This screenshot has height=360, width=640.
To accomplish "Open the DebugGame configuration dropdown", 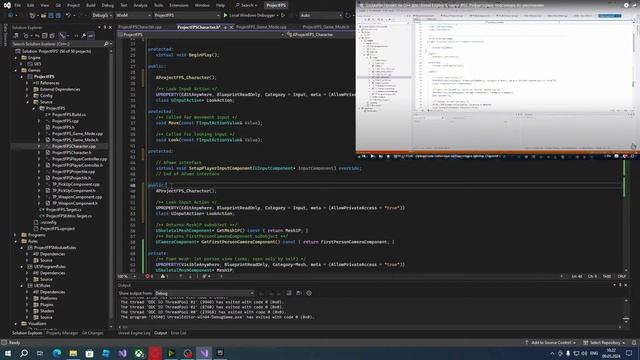I will [102, 15].
